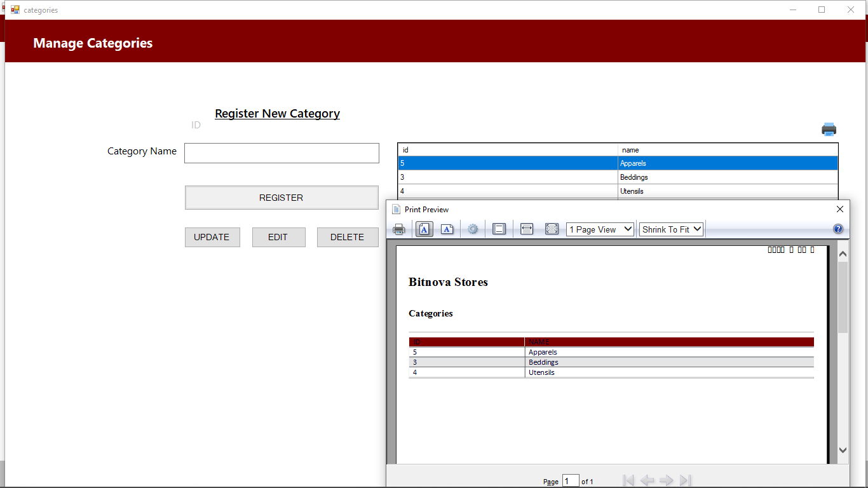Click the UPDATE button
868x488 pixels.
(212, 237)
